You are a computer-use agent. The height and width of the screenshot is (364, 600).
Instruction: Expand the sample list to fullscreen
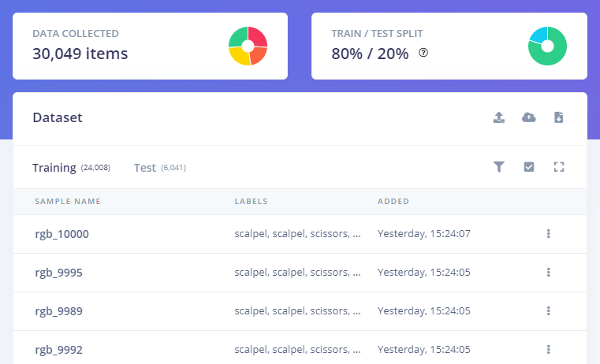click(x=559, y=167)
